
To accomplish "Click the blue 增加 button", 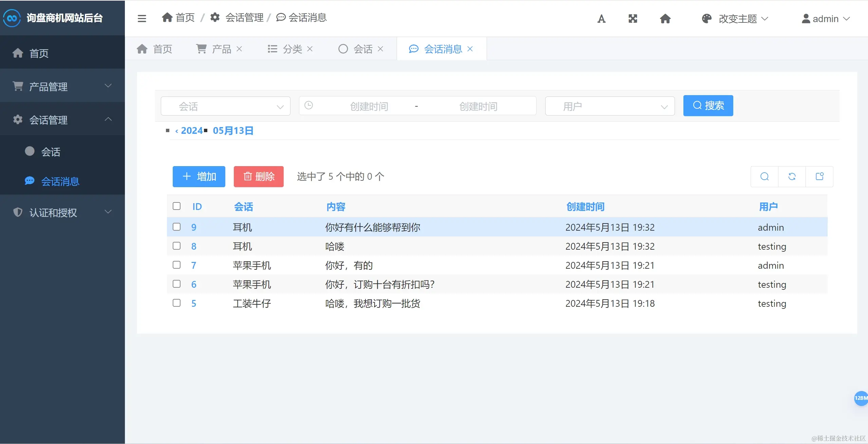I will click(199, 176).
